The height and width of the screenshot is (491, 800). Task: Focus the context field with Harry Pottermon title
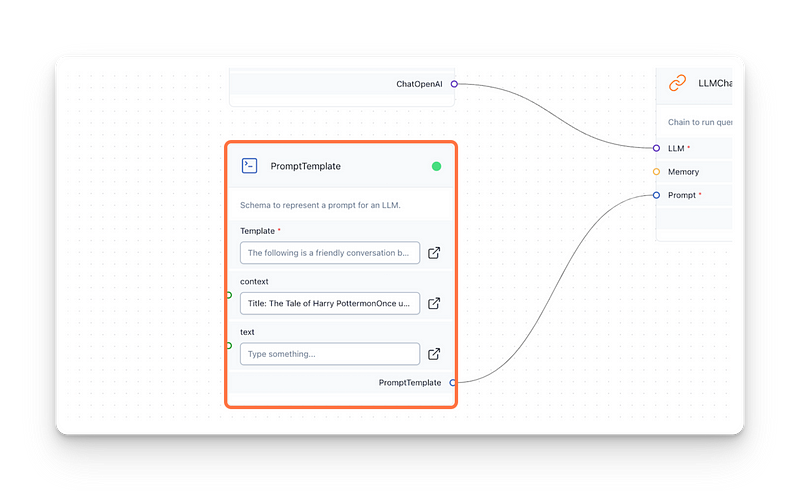pyautogui.click(x=329, y=304)
